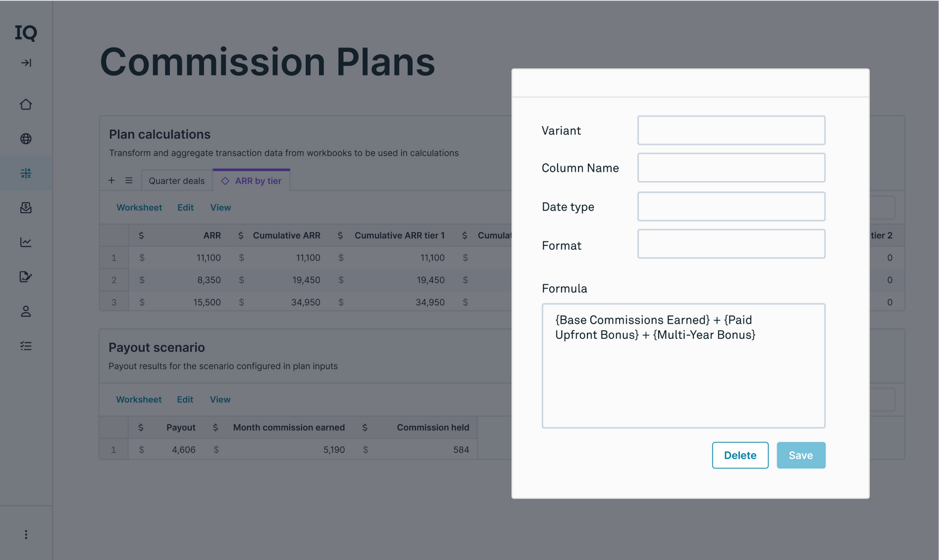Open the analytics chart icon

tap(26, 242)
